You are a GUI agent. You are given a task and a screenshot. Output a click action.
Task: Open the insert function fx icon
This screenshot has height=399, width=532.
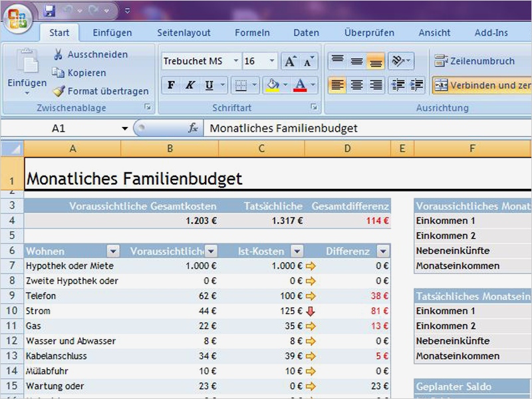coord(193,128)
